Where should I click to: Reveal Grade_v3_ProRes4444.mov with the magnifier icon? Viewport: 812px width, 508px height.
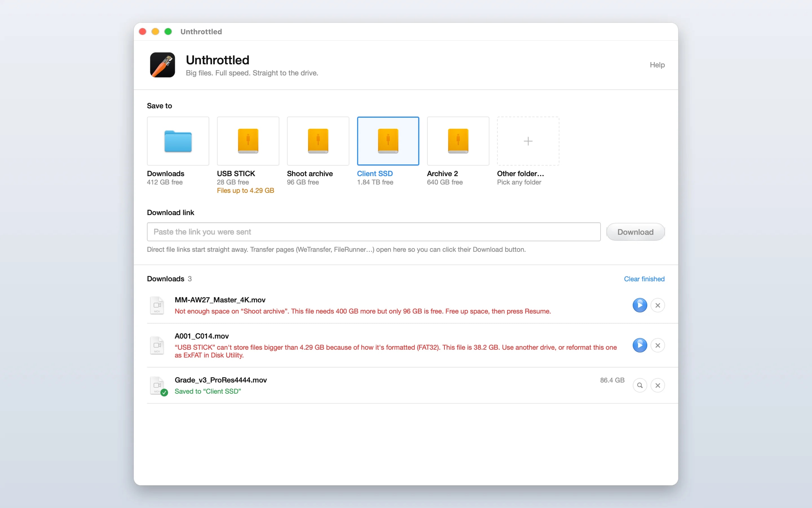coord(640,385)
